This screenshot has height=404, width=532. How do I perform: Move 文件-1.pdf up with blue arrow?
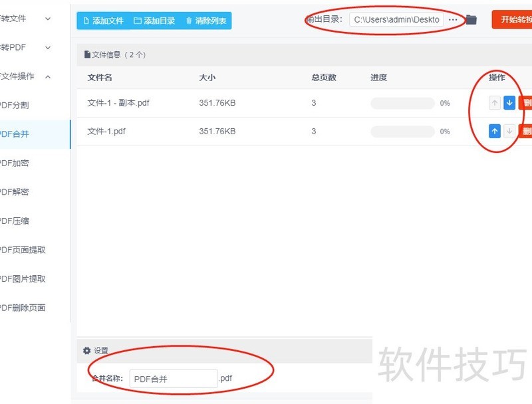tap(495, 131)
